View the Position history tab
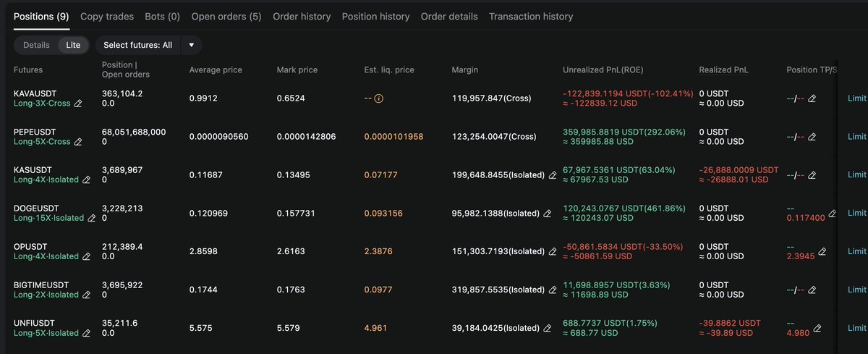This screenshot has width=868, height=354. (x=375, y=16)
